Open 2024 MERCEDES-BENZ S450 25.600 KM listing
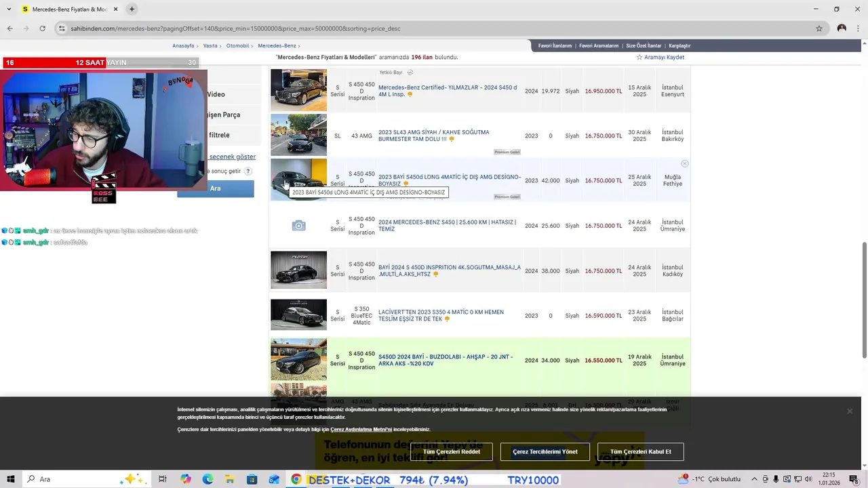Viewport: 868px width, 488px height. (447, 226)
